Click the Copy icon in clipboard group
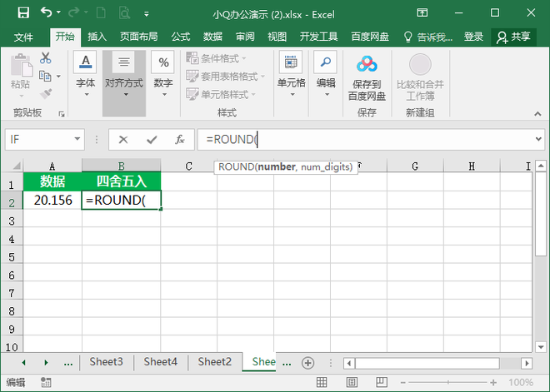Viewport: 550px width, 392px height. coord(45,76)
